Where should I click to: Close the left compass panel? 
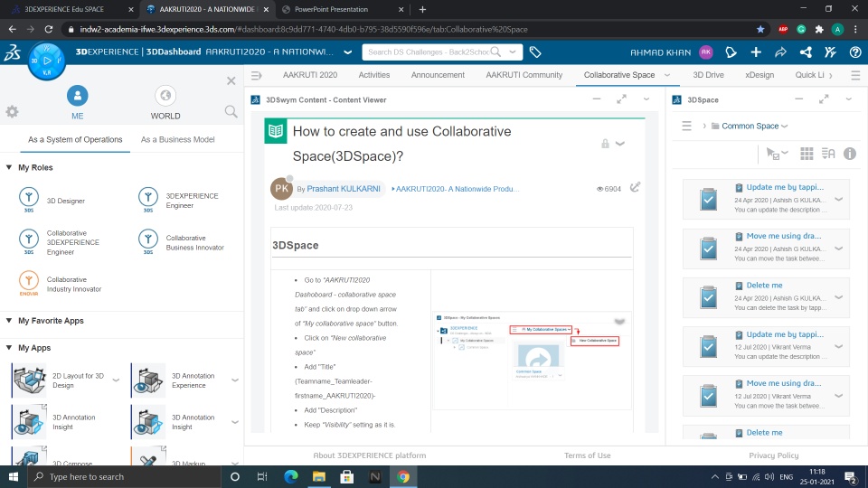click(x=231, y=80)
